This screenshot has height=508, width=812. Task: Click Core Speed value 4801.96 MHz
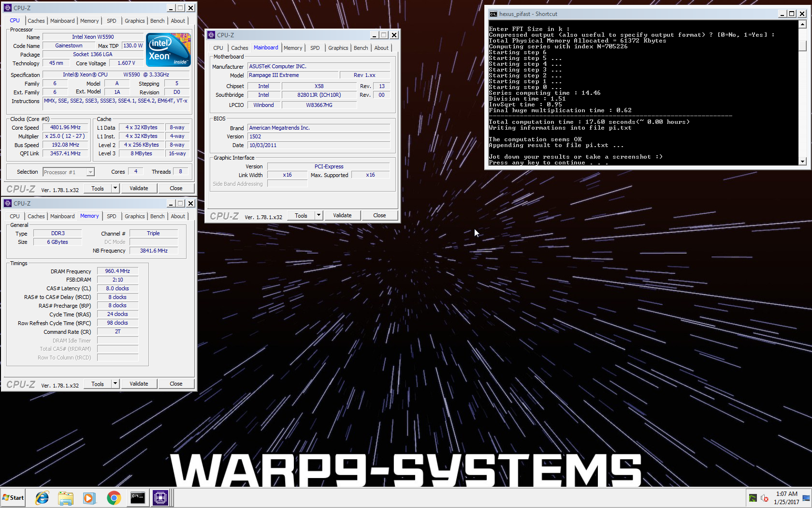pos(66,128)
